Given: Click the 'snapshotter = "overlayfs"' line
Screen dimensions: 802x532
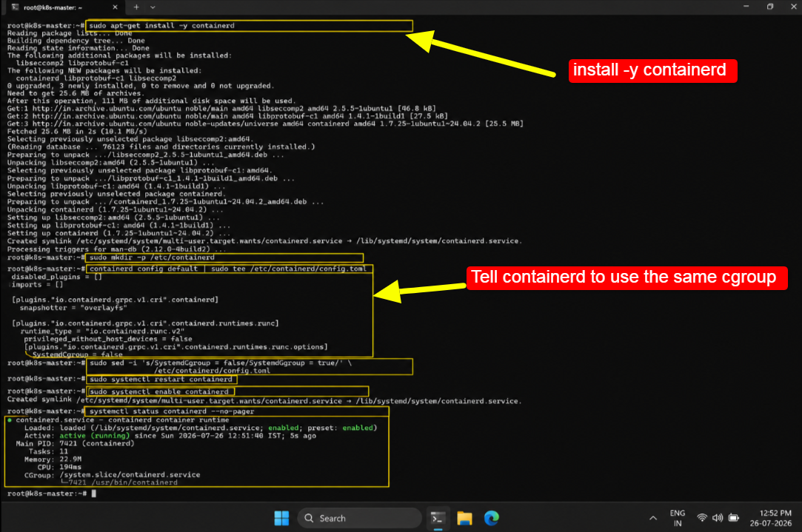Looking at the screenshot, I should [x=73, y=308].
